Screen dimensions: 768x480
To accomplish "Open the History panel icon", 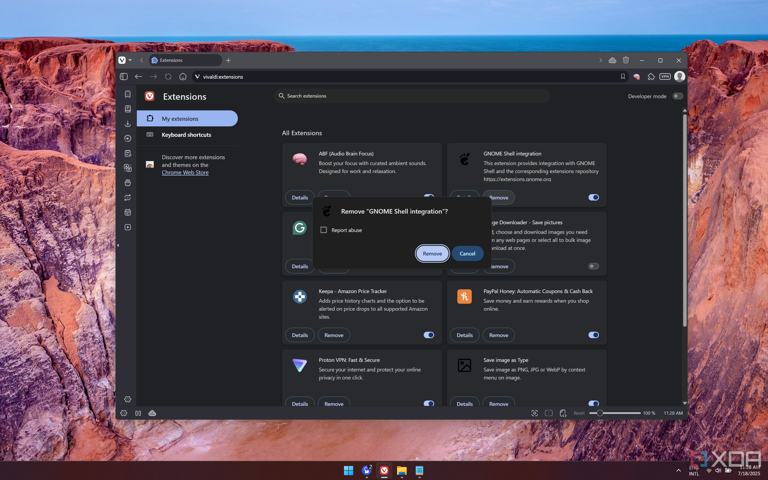I will point(128,139).
